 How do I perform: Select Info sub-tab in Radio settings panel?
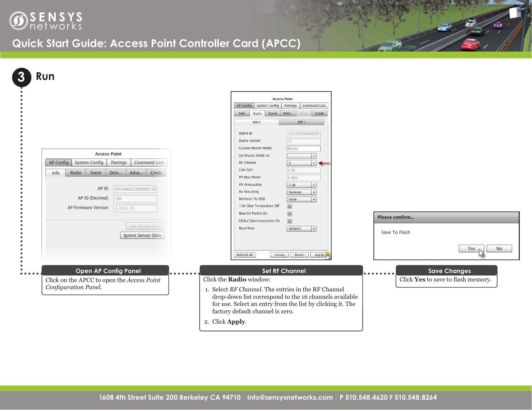coord(242,113)
